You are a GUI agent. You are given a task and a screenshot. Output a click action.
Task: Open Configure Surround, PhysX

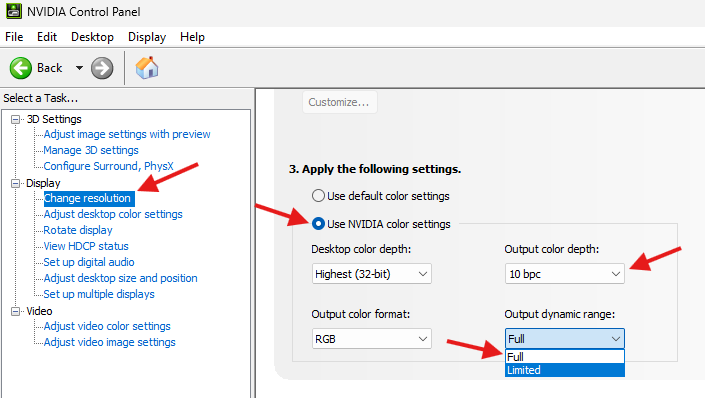click(x=108, y=166)
